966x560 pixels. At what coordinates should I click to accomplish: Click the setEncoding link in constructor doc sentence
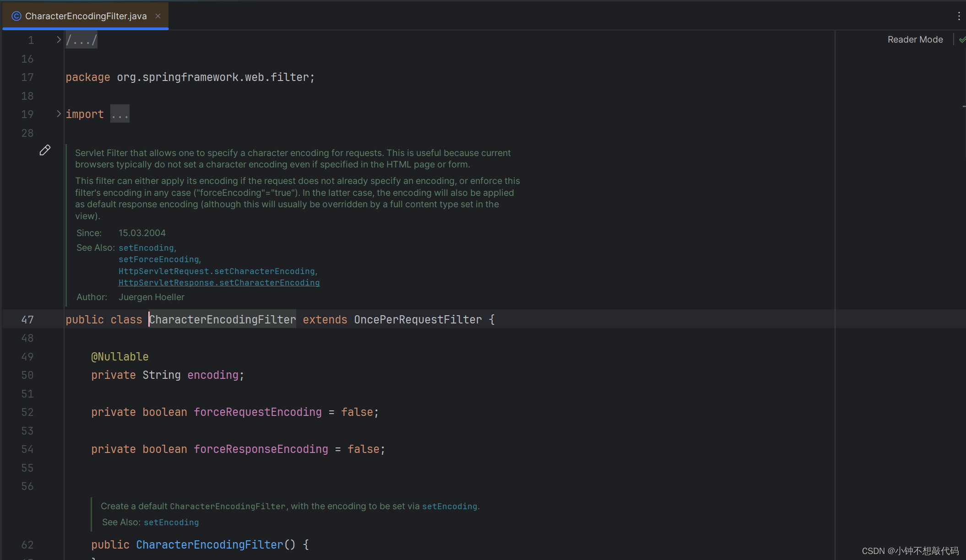(x=450, y=506)
